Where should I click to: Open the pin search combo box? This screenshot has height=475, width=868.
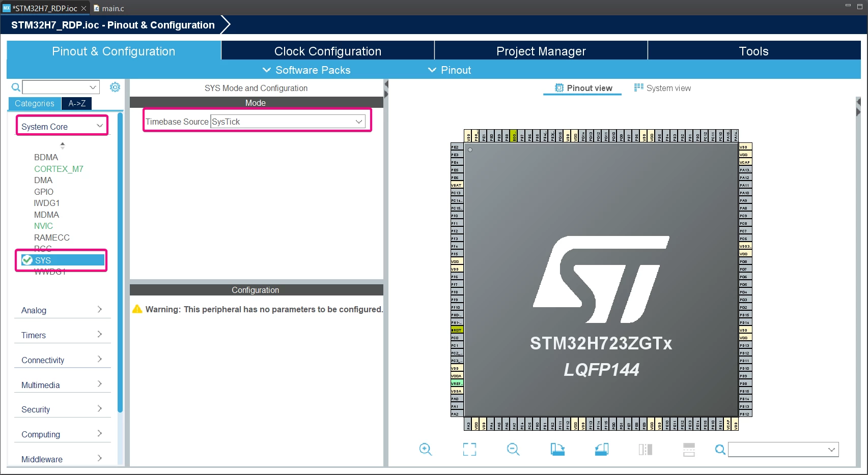pos(783,450)
